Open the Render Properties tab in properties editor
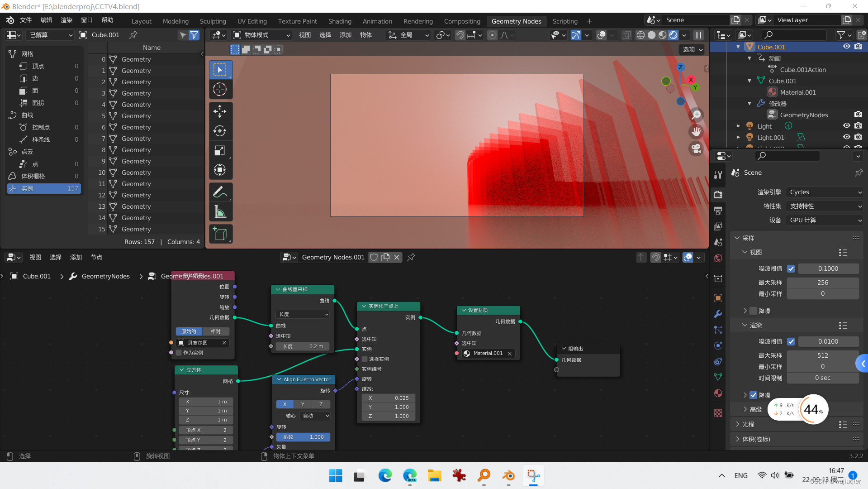This screenshot has width=868, height=489. pos(718,195)
